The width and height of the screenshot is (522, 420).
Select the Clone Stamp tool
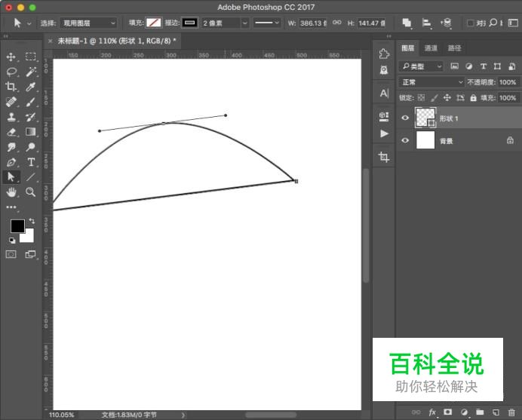tap(11, 117)
